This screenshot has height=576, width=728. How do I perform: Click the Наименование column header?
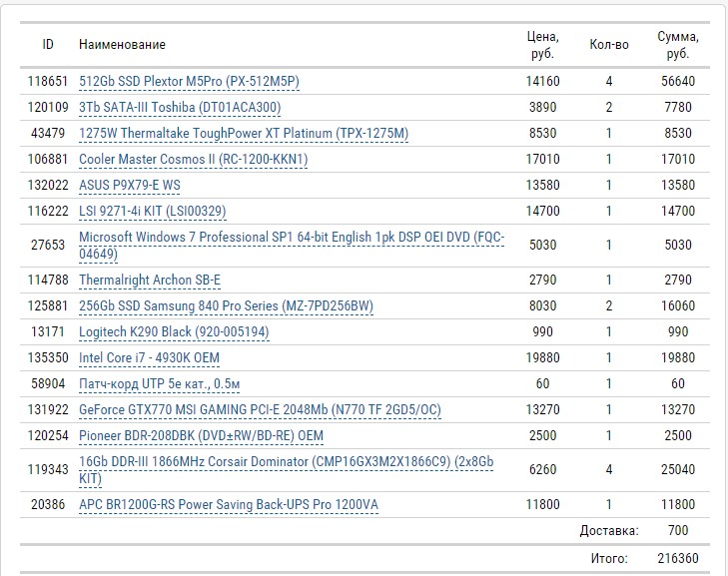122,45
